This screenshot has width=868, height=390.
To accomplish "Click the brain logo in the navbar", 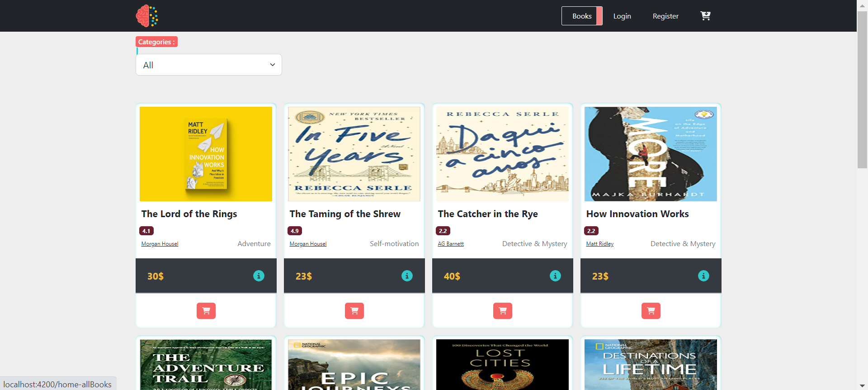I will [x=147, y=16].
